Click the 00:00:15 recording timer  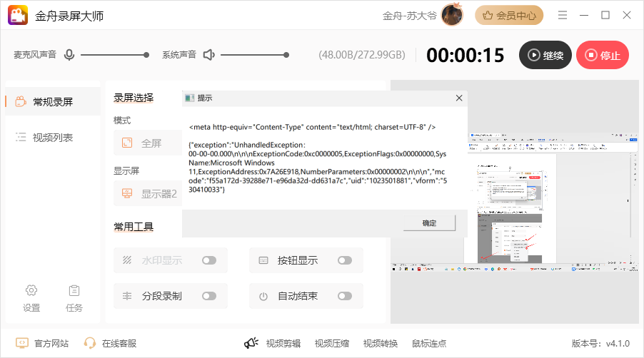pyautogui.click(x=465, y=55)
